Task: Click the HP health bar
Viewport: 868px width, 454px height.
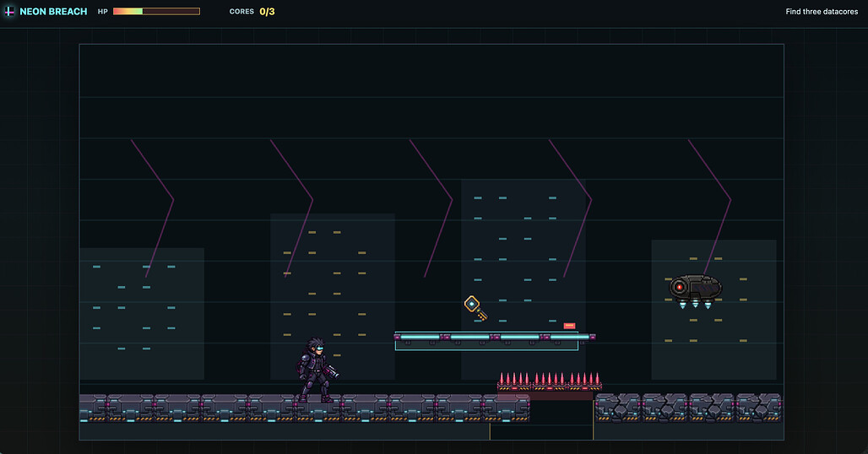Action: coord(156,11)
